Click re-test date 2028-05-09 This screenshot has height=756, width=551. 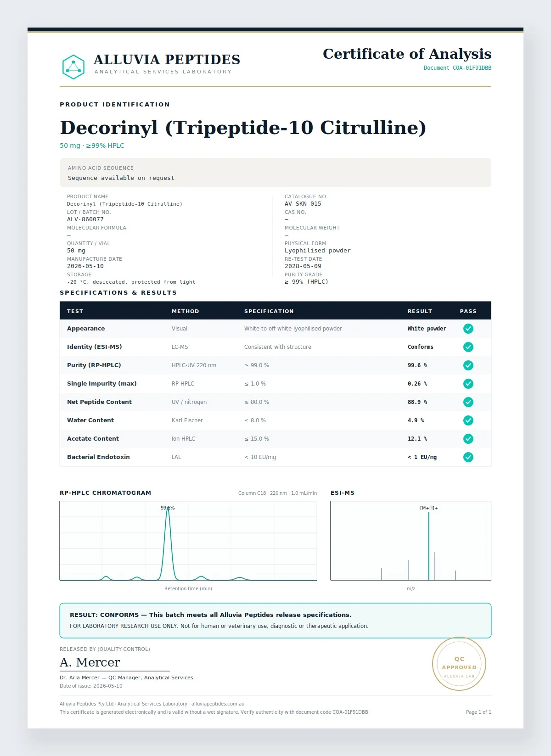pyautogui.click(x=303, y=266)
